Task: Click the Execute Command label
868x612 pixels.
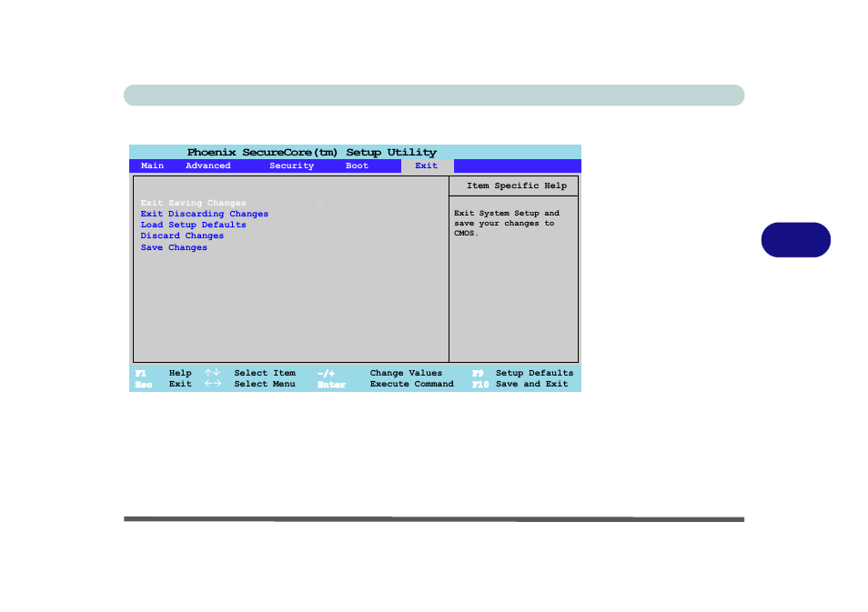Action: (412, 385)
